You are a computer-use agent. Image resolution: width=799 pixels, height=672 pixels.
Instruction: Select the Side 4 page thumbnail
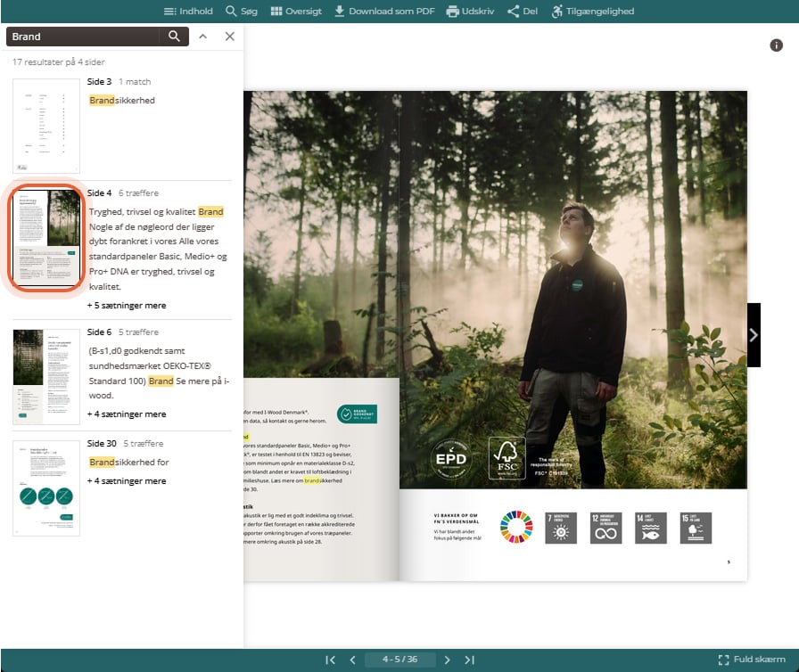click(46, 238)
